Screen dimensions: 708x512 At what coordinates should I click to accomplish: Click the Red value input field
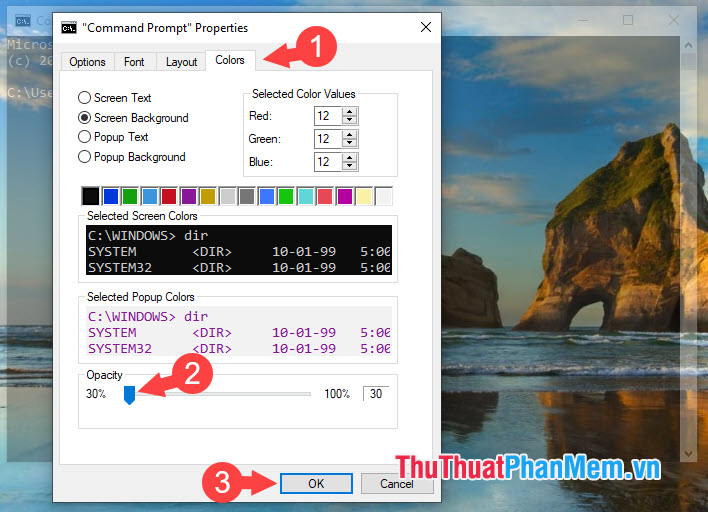[x=328, y=116]
